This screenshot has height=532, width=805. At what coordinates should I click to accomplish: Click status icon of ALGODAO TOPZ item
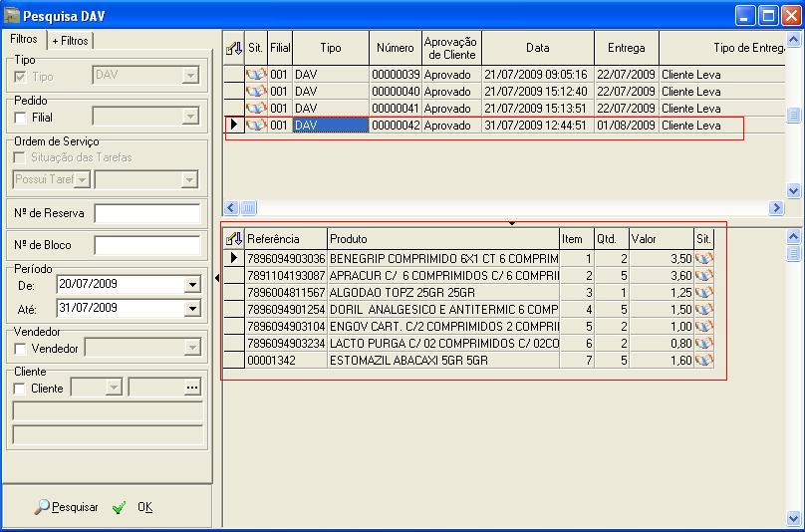pyautogui.click(x=704, y=293)
